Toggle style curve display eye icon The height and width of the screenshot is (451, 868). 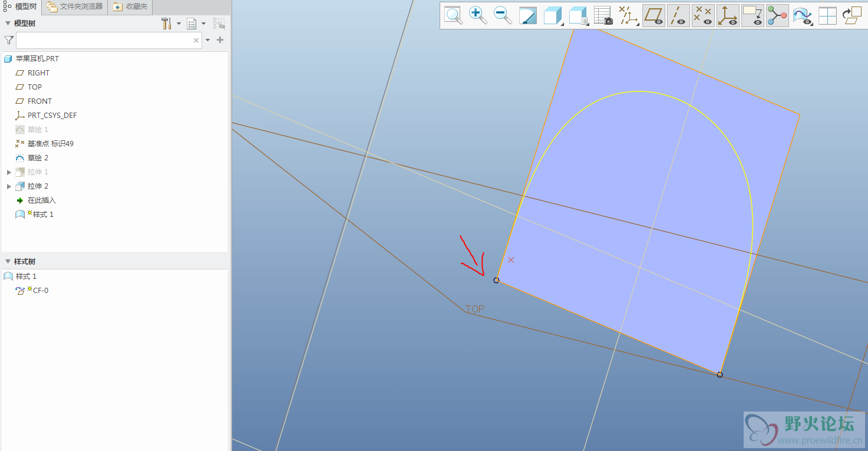click(802, 15)
